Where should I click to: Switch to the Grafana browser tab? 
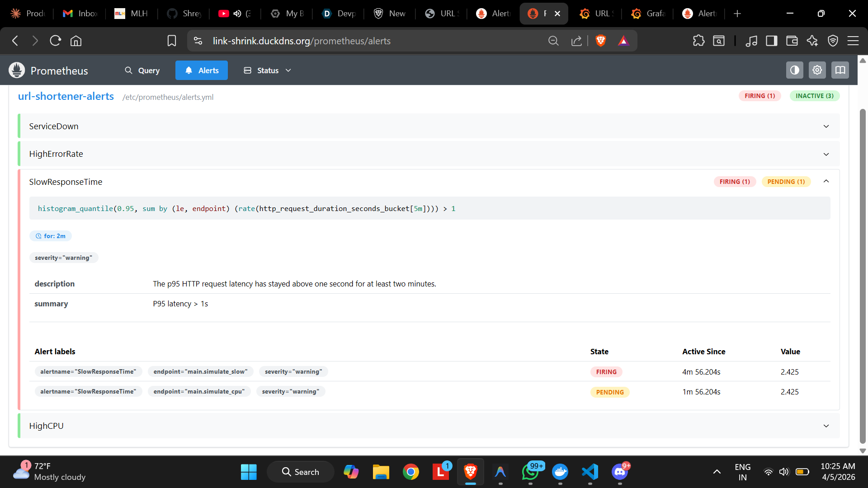click(648, 14)
